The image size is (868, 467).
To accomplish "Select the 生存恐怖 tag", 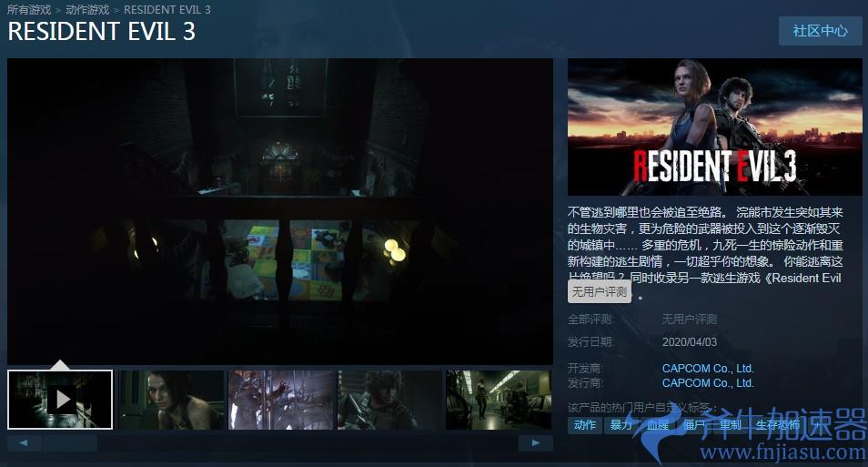I will (x=778, y=425).
